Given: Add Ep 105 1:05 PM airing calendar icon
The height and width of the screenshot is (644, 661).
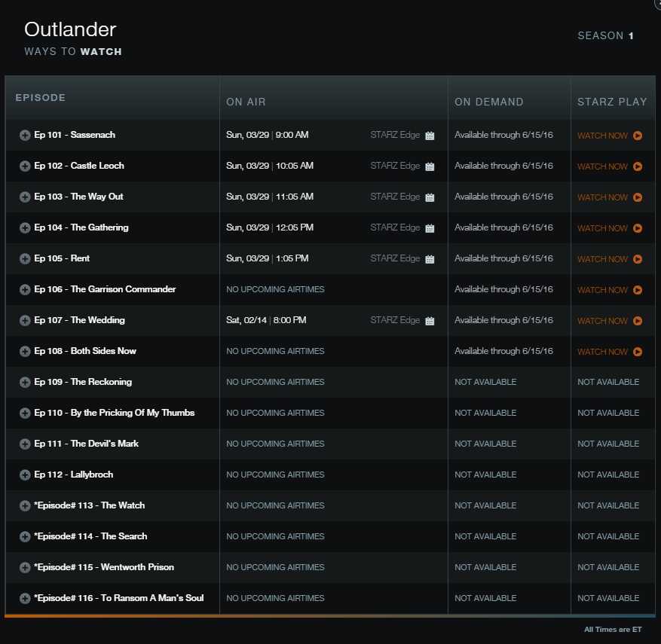Looking at the screenshot, I should pos(430,259).
